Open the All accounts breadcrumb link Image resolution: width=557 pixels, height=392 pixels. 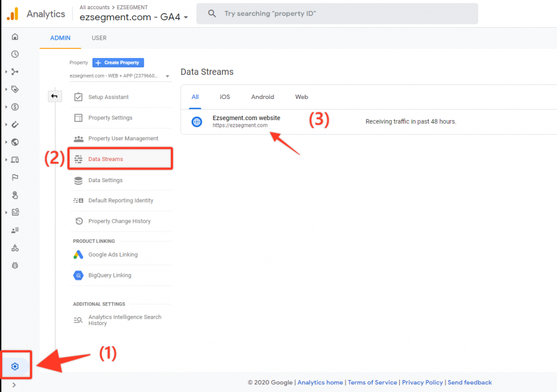pyautogui.click(x=95, y=7)
